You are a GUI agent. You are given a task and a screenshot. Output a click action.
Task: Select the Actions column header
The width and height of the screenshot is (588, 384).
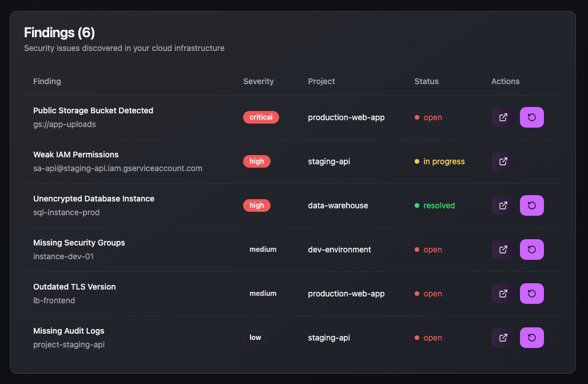(x=505, y=81)
